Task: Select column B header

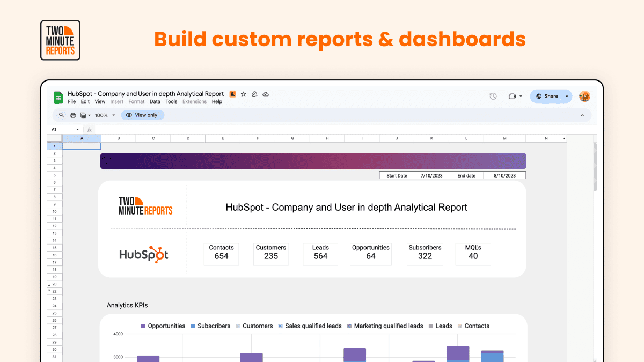Action: pyautogui.click(x=118, y=138)
